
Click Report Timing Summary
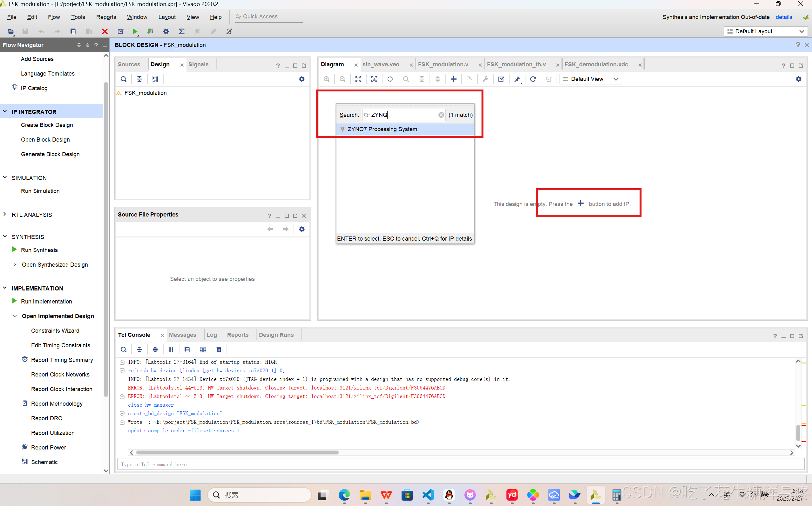pyautogui.click(x=62, y=360)
